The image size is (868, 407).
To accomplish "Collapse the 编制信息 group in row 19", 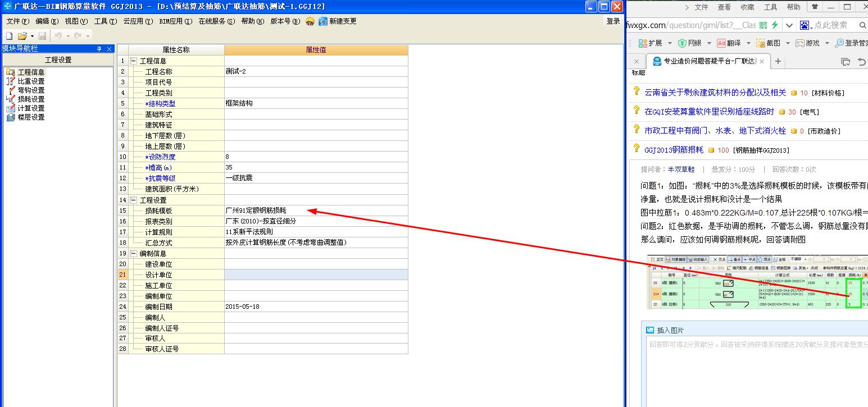I will click(x=133, y=253).
